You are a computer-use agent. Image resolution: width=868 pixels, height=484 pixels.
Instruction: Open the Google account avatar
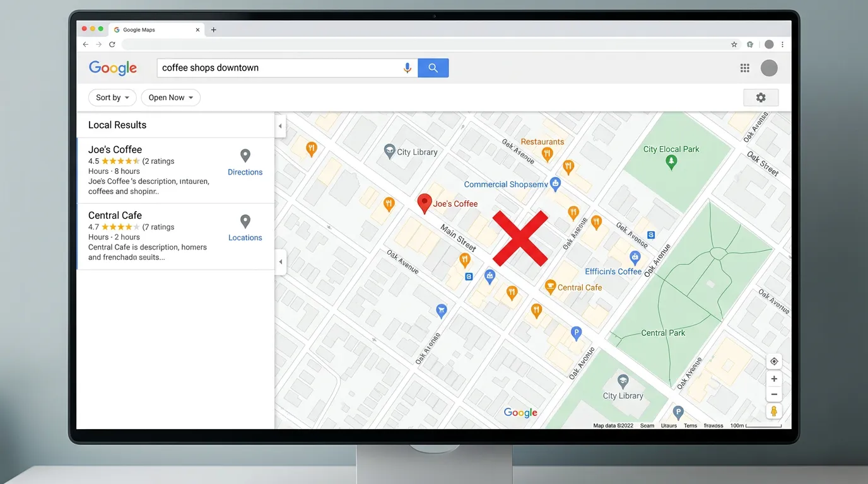coord(769,68)
